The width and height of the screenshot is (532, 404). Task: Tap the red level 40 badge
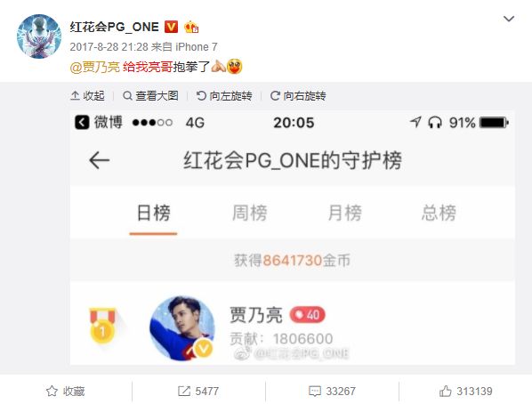308,315
